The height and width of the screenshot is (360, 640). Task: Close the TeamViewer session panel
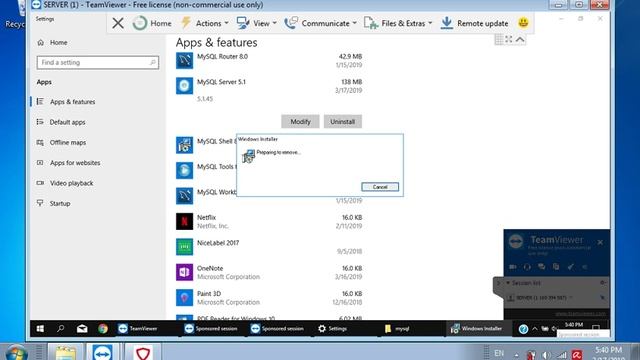tap(600, 242)
